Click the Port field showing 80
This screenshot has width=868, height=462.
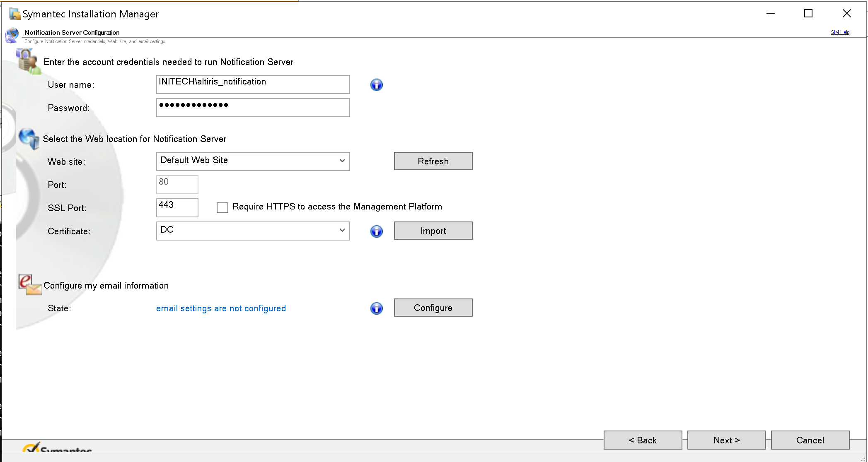[x=177, y=184]
